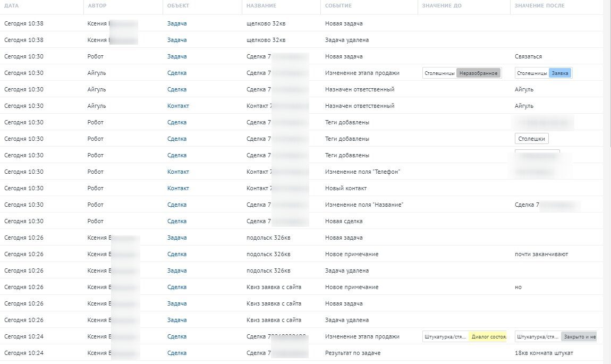Viewport: 611px width, 364px height.
Task: Open Сделка link in the Столешки tag row
Action: point(177,139)
